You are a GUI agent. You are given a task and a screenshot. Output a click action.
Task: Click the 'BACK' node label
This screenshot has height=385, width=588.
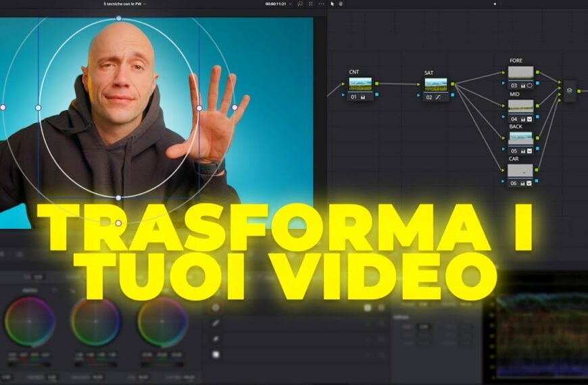(516, 126)
